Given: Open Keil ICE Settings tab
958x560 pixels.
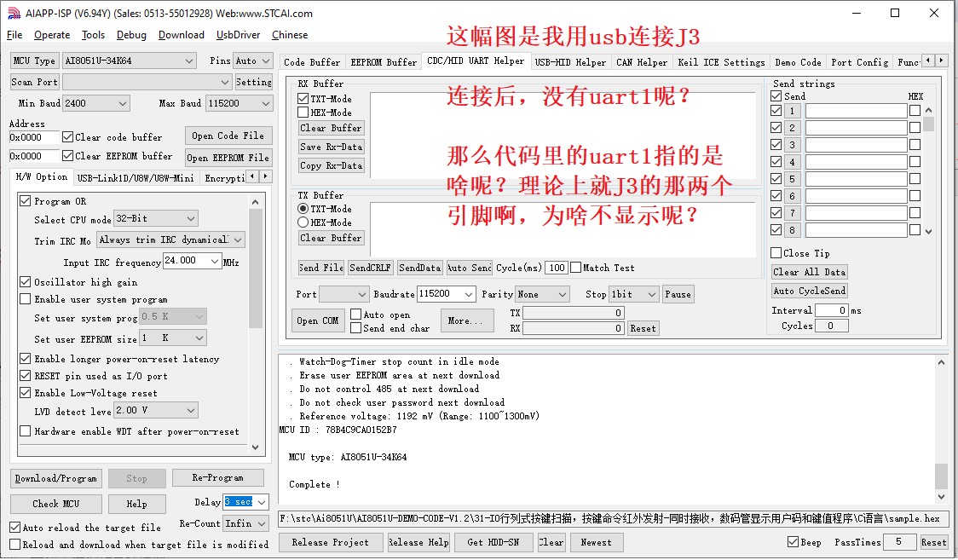Looking at the screenshot, I should pos(722,62).
